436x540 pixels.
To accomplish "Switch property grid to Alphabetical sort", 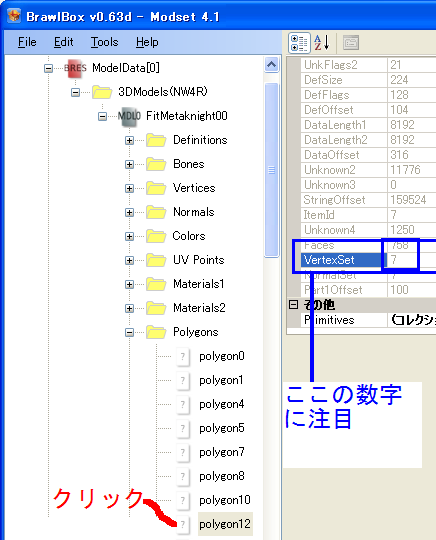I will (322, 43).
